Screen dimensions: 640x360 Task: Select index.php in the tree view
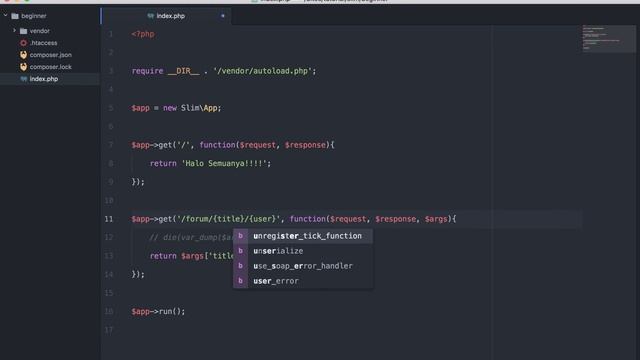click(44, 79)
